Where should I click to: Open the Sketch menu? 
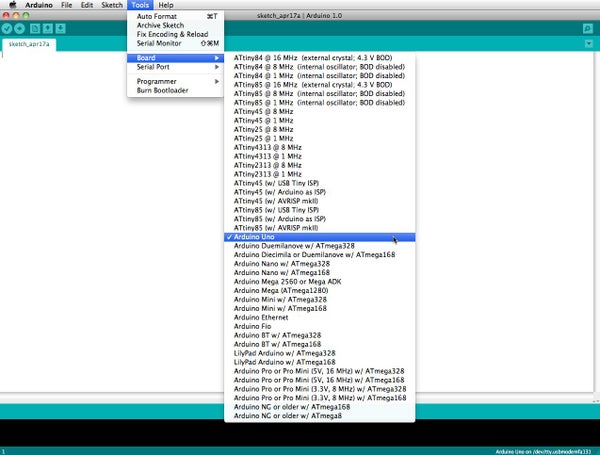112,5
